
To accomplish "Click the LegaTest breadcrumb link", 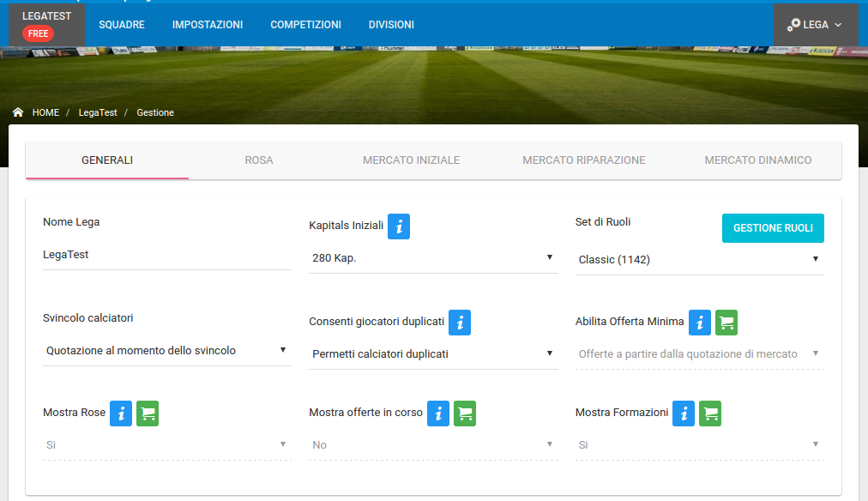I will (x=98, y=112).
